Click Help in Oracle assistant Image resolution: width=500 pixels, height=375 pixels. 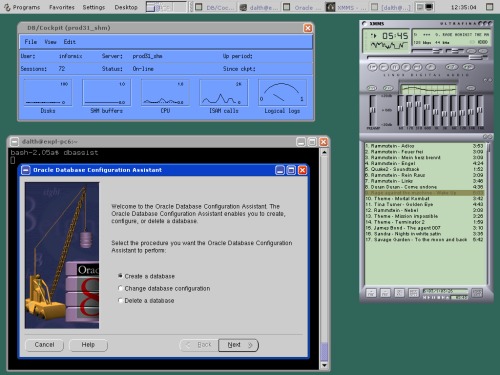[88, 345]
